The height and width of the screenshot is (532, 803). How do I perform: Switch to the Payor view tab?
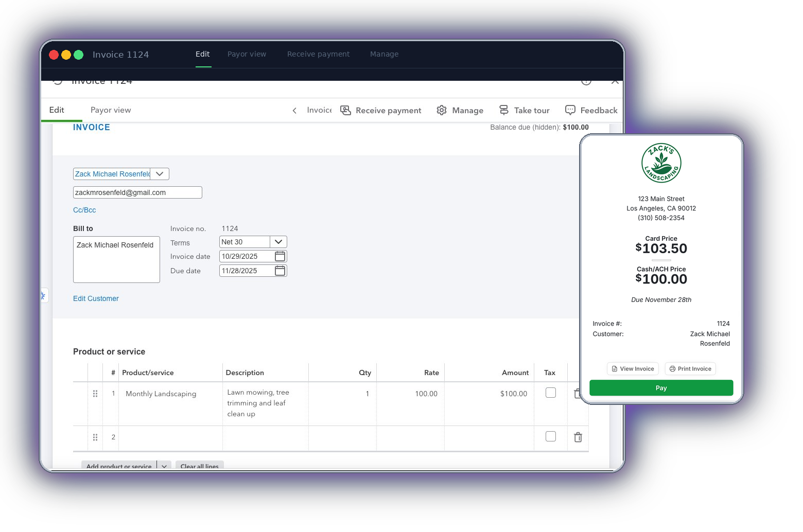click(111, 110)
